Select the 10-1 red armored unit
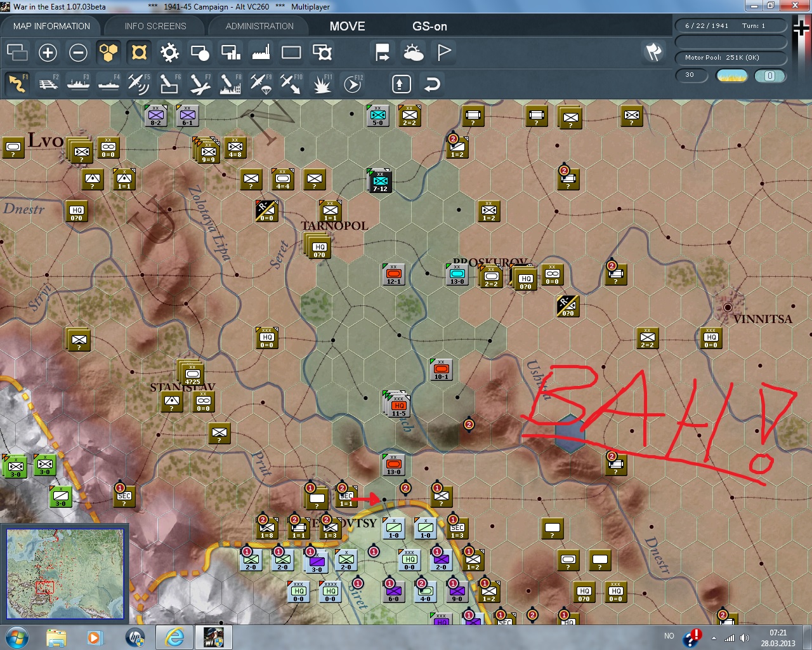The height and width of the screenshot is (650, 812). [442, 369]
